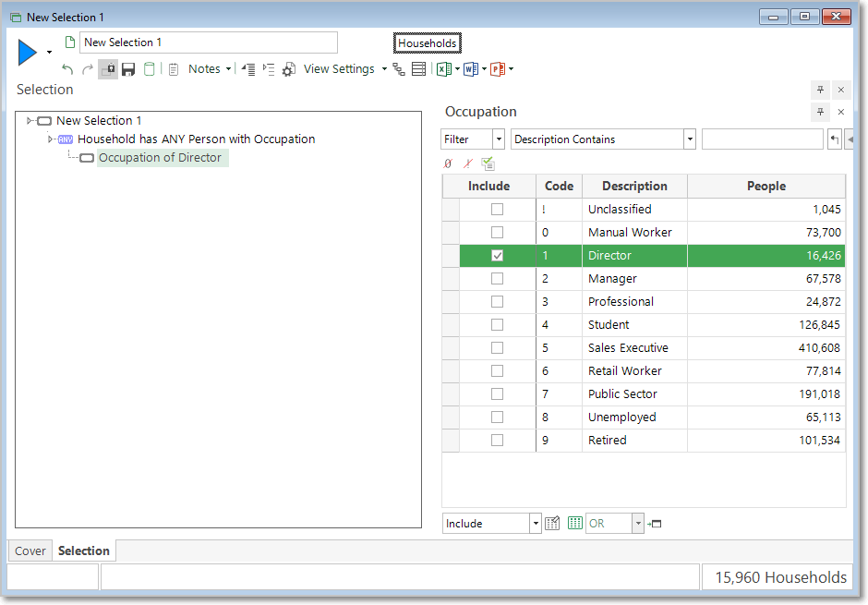Click the apply filter arrow icon

pyautogui.click(x=834, y=139)
